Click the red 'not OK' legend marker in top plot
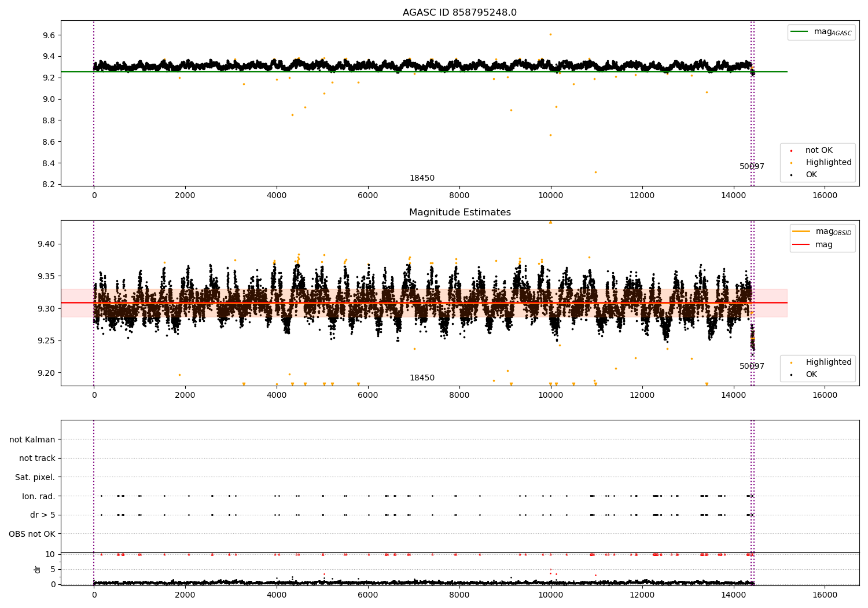Image resolution: width=868 pixels, height=608 pixels. [x=791, y=151]
